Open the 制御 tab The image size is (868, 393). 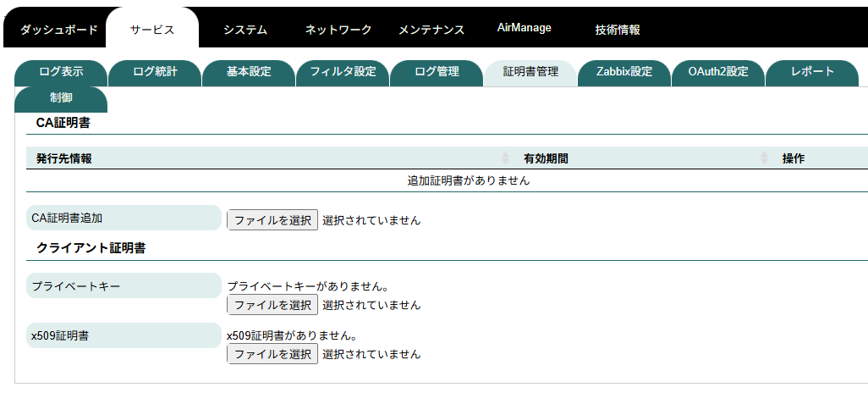(x=61, y=99)
